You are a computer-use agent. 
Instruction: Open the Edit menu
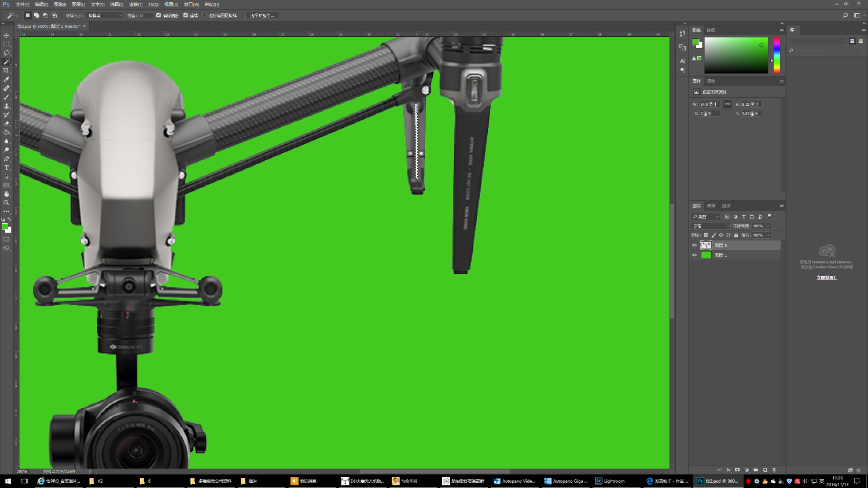pos(41,5)
